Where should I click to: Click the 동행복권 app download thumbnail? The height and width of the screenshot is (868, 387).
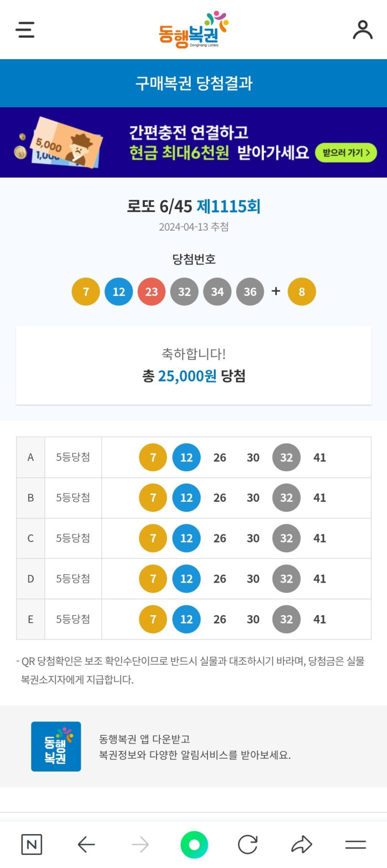pos(56,746)
